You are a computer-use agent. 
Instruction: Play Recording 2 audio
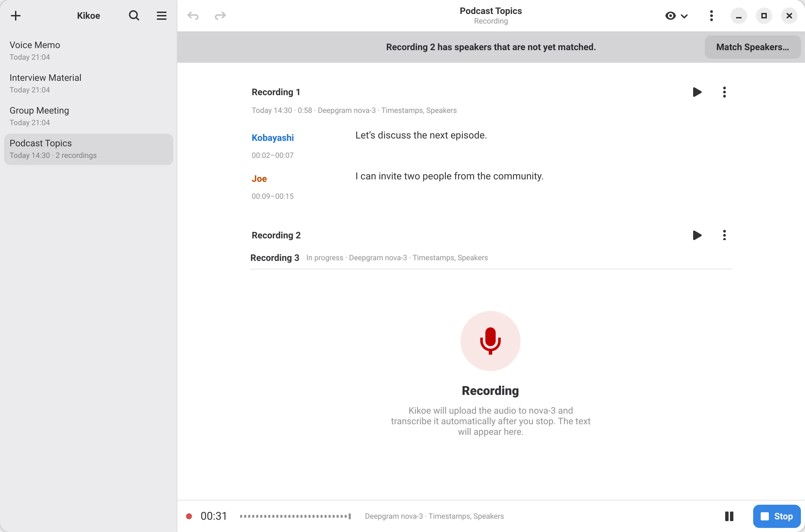tap(697, 235)
